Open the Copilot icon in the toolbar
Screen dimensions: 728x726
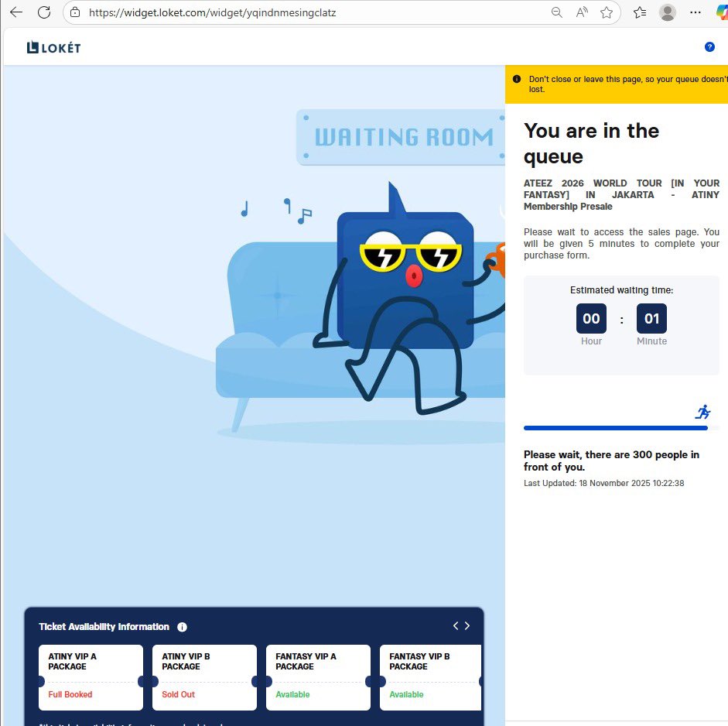click(x=722, y=12)
